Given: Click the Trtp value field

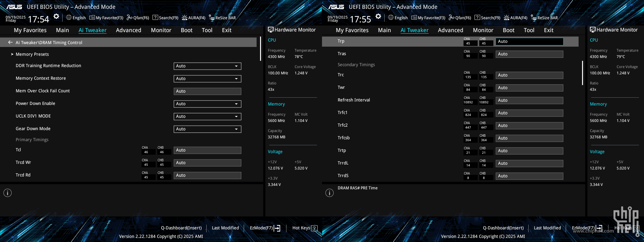Looking at the screenshot, I should click(x=530, y=151).
